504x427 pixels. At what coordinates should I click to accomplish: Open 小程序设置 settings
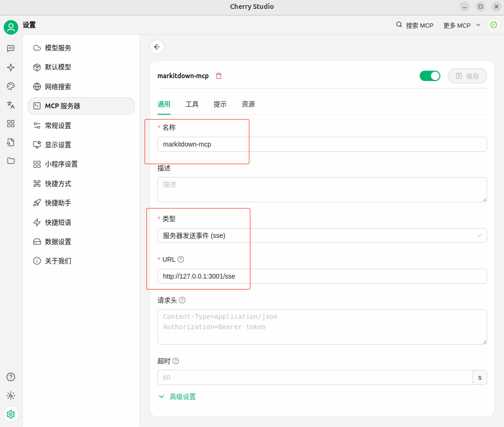(82, 164)
